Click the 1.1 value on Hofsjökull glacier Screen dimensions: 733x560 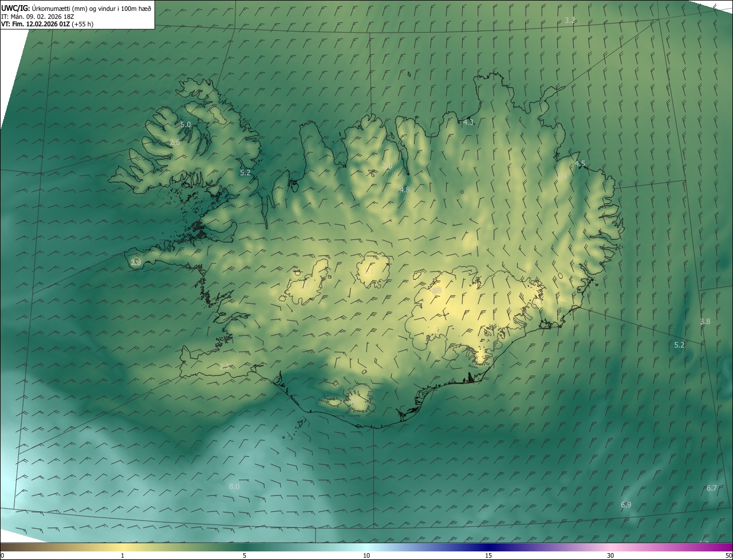369,271
